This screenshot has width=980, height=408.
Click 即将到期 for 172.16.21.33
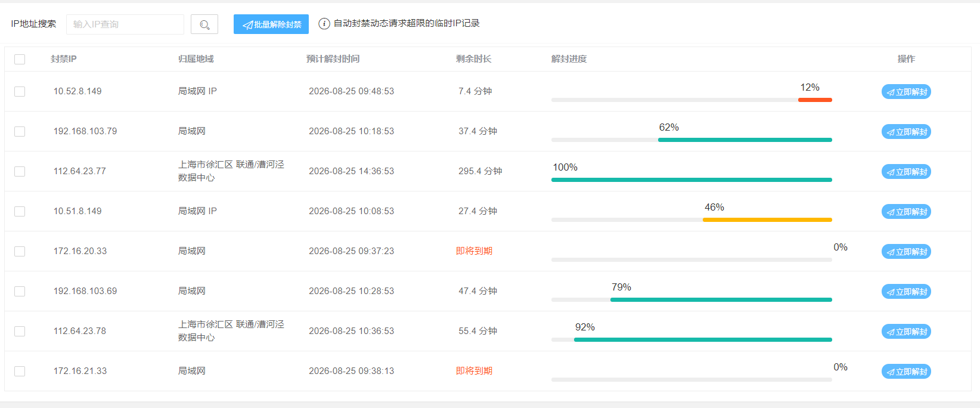475,371
